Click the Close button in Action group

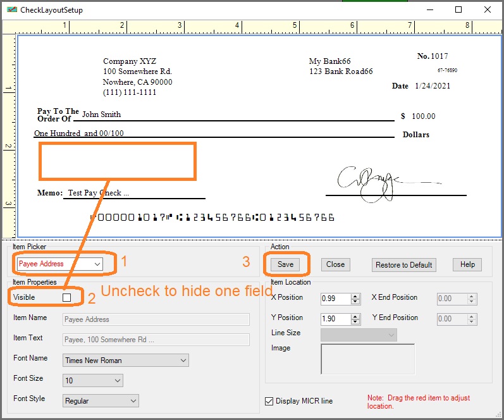(335, 264)
